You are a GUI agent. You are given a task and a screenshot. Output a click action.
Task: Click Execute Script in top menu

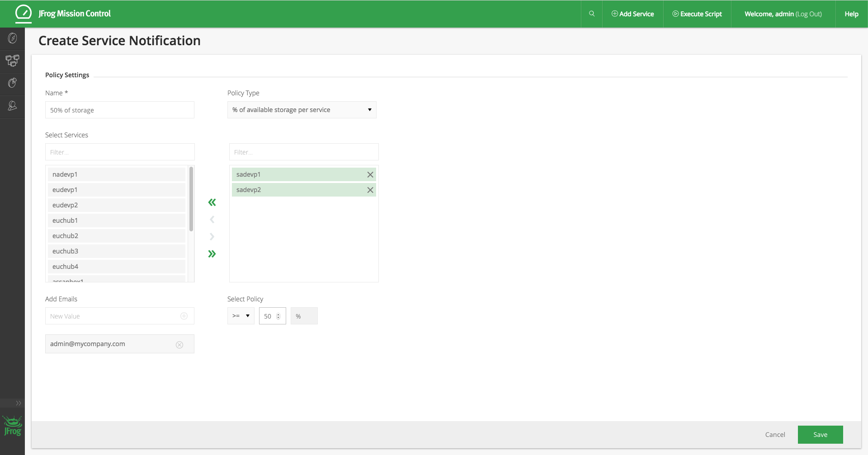(x=697, y=14)
